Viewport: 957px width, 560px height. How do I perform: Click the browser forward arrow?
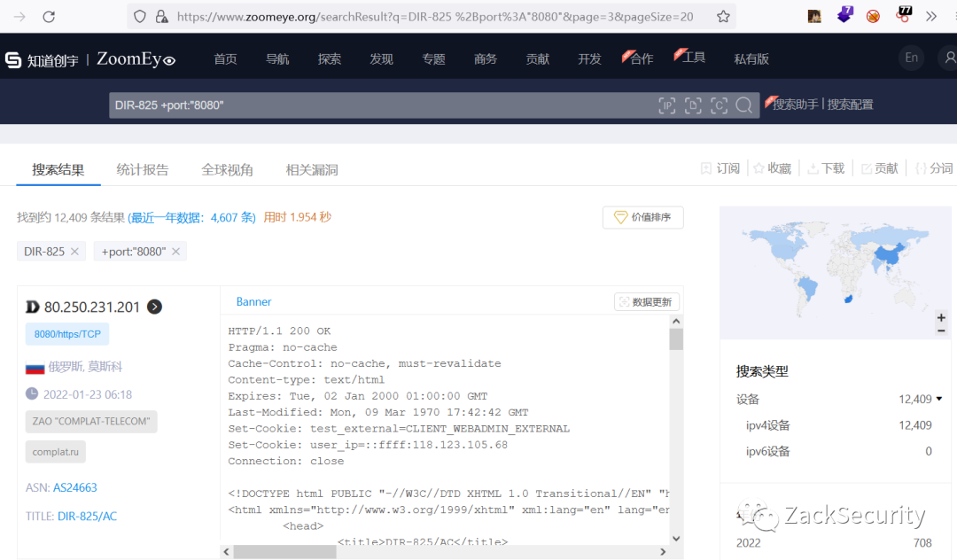point(19,17)
